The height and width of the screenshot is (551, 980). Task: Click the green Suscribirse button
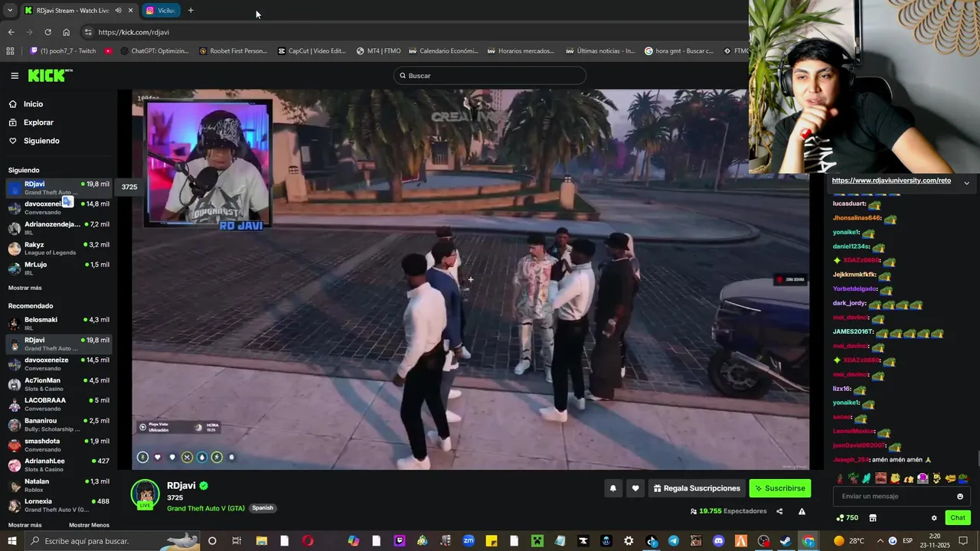point(779,488)
